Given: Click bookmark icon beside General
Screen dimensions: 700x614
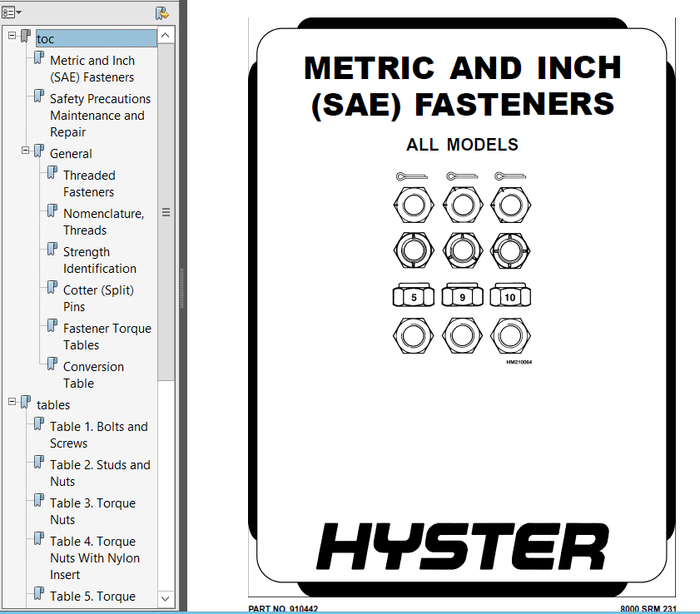Looking at the screenshot, I should [x=39, y=151].
